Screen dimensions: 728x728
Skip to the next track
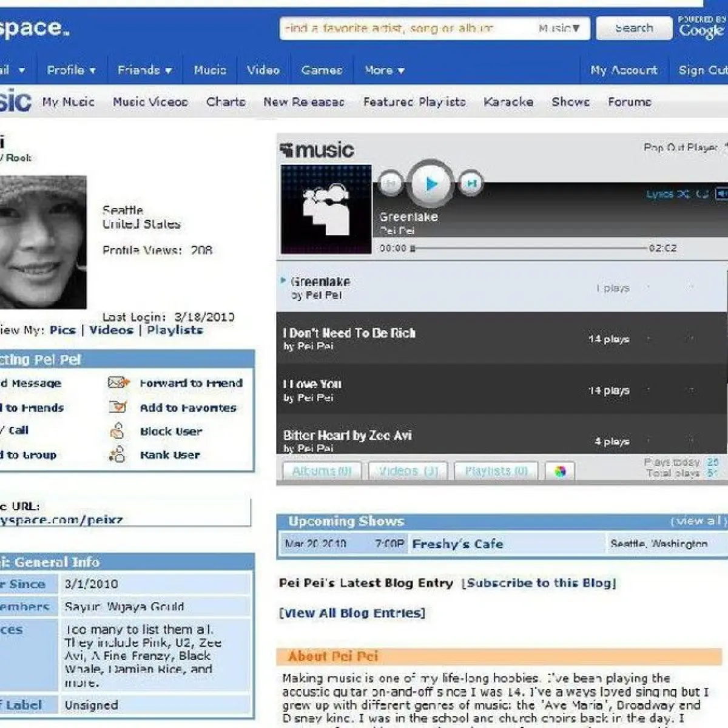pyautogui.click(x=471, y=183)
